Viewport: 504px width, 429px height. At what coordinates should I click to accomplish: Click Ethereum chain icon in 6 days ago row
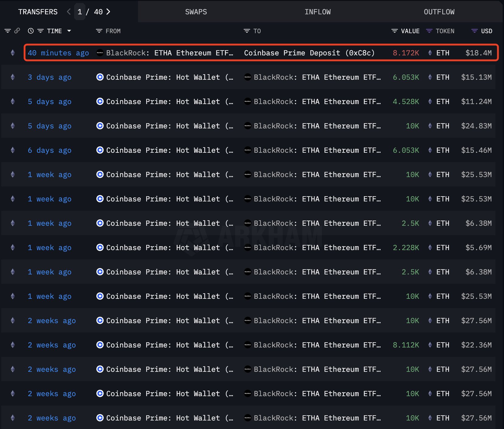pyautogui.click(x=12, y=150)
